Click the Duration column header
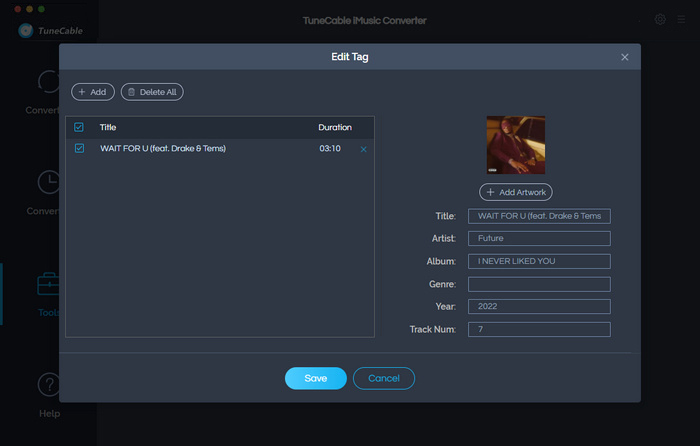The height and width of the screenshot is (446, 700). (x=335, y=127)
